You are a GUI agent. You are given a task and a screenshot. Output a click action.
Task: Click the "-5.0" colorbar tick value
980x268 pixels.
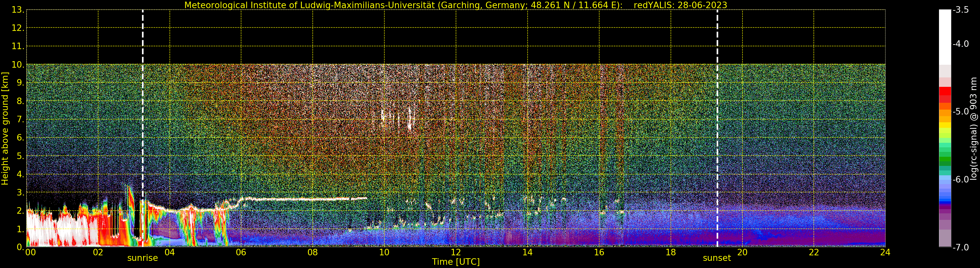point(960,111)
